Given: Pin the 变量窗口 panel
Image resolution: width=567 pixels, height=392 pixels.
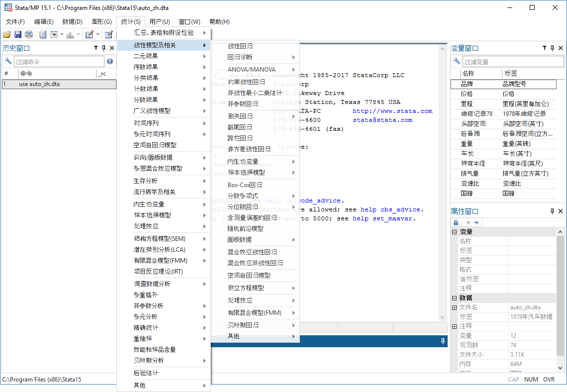Looking at the screenshot, I should [552, 48].
